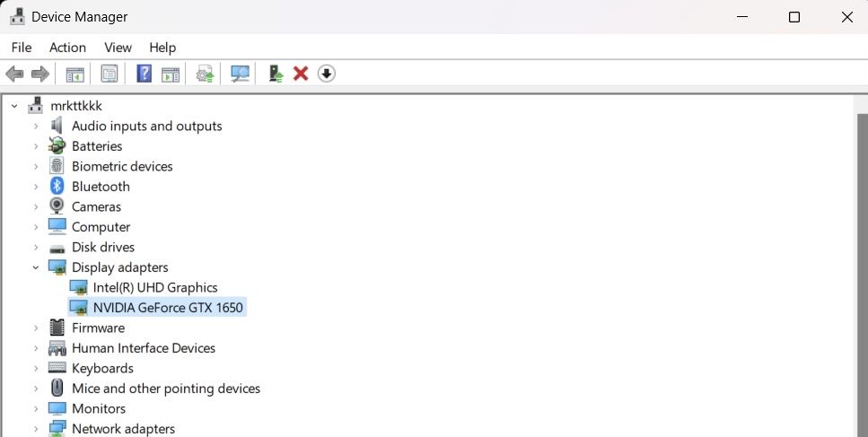This screenshot has width=868, height=437.
Task: Click the Mice and other pointing devices icon
Action: pos(57,389)
